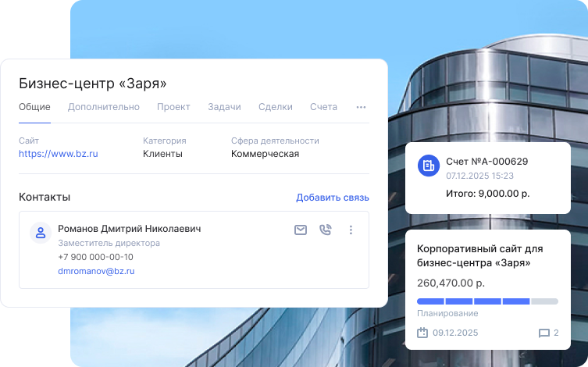The image size is (588, 367).
Task: Switch to the Общие tab
Action: click(x=34, y=107)
